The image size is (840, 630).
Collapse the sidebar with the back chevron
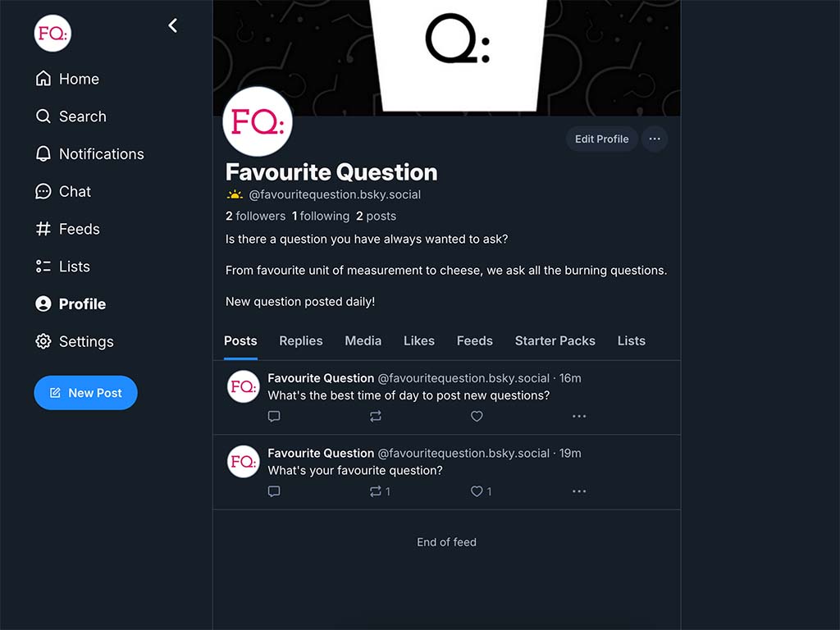point(172,25)
